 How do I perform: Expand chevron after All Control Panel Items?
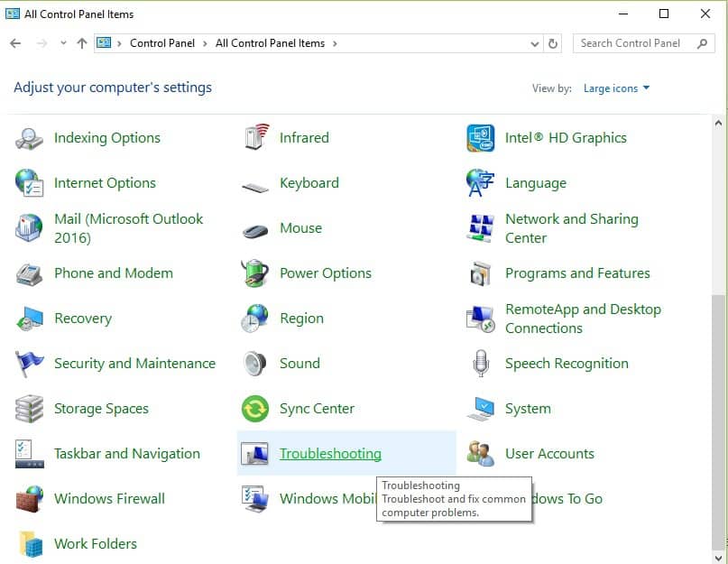click(335, 43)
